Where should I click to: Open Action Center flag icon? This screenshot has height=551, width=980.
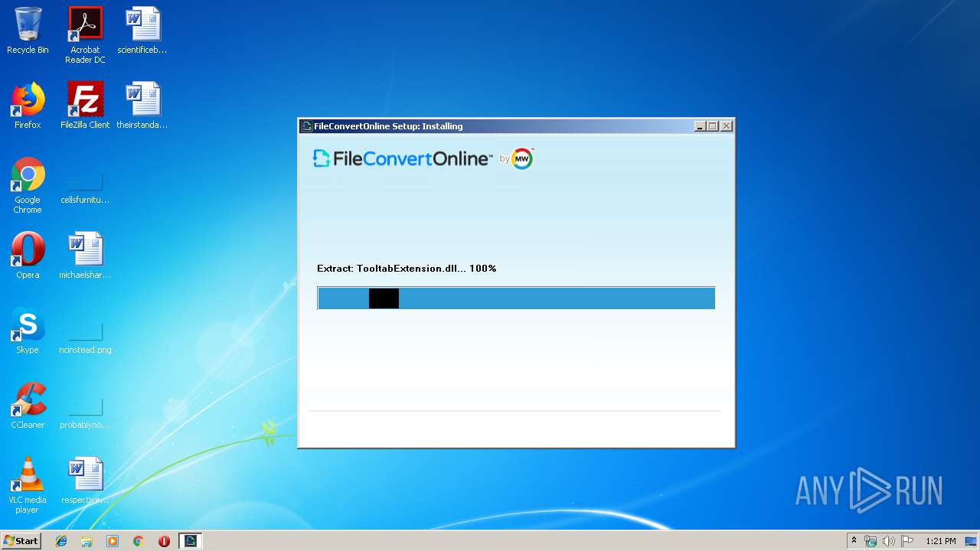pos(907,541)
